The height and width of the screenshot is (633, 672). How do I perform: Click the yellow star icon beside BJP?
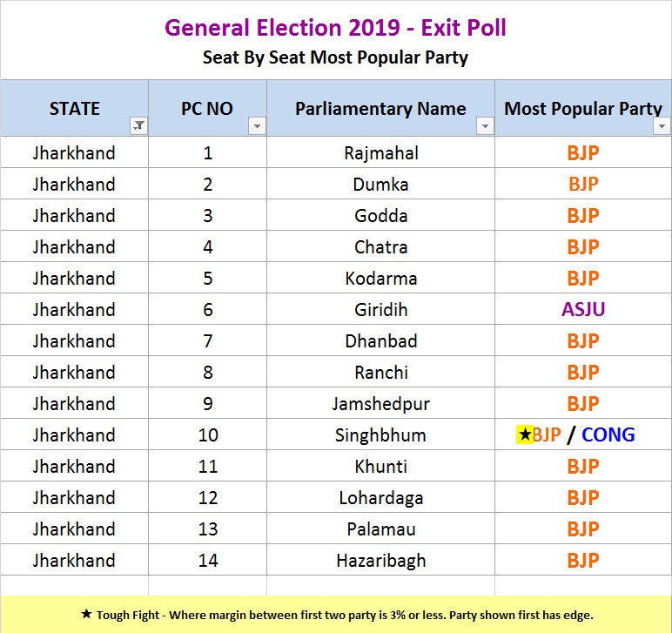524,434
